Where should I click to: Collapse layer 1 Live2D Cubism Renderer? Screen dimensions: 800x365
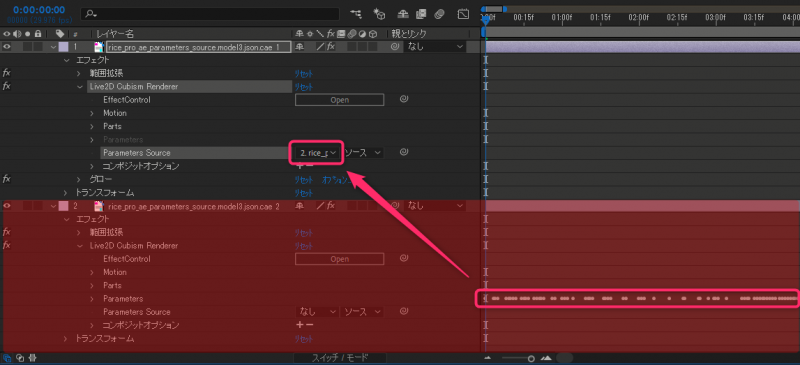coord(79,87)
